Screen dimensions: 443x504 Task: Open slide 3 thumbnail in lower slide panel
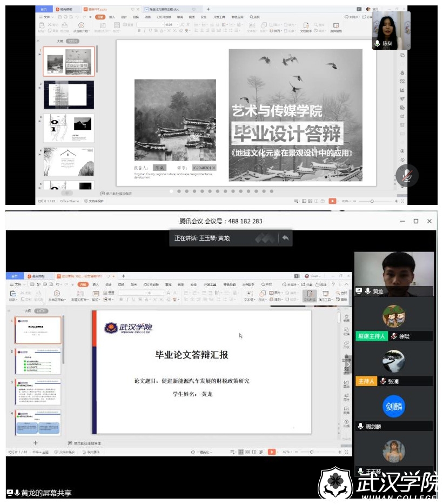coord(38,392)
